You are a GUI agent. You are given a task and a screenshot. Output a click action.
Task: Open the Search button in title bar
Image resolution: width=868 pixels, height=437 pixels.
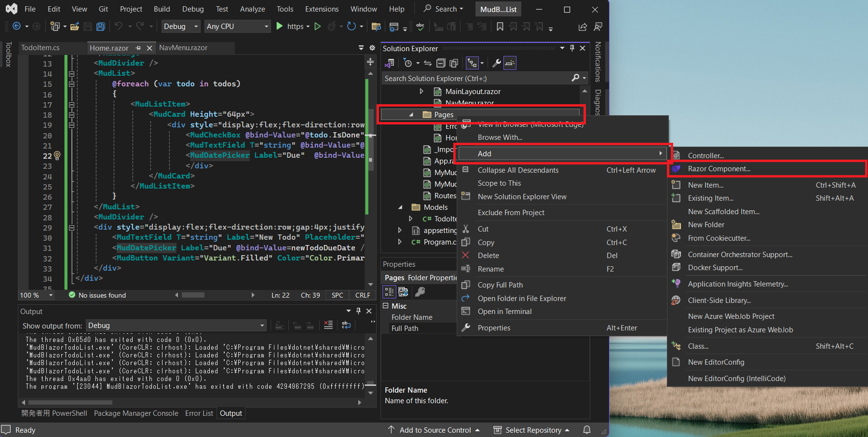tap(443, 9)
